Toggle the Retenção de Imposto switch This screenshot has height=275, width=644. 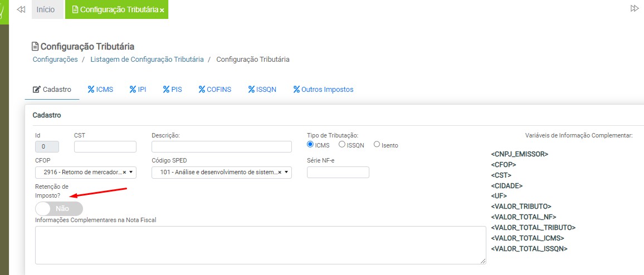[x=58, y=209]
